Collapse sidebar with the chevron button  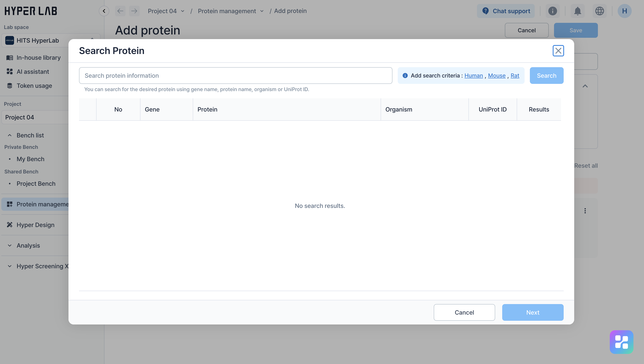(104, 11)
